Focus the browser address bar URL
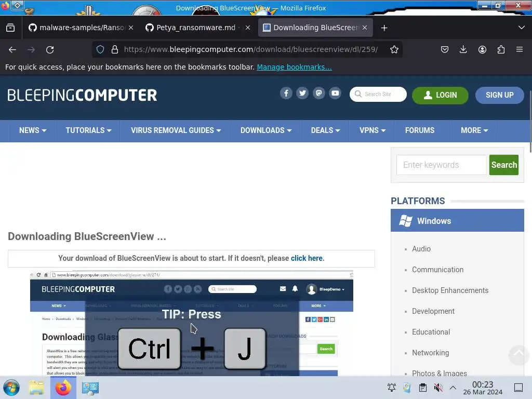Screen dimensions: 532x399 (x=251, y=49)
